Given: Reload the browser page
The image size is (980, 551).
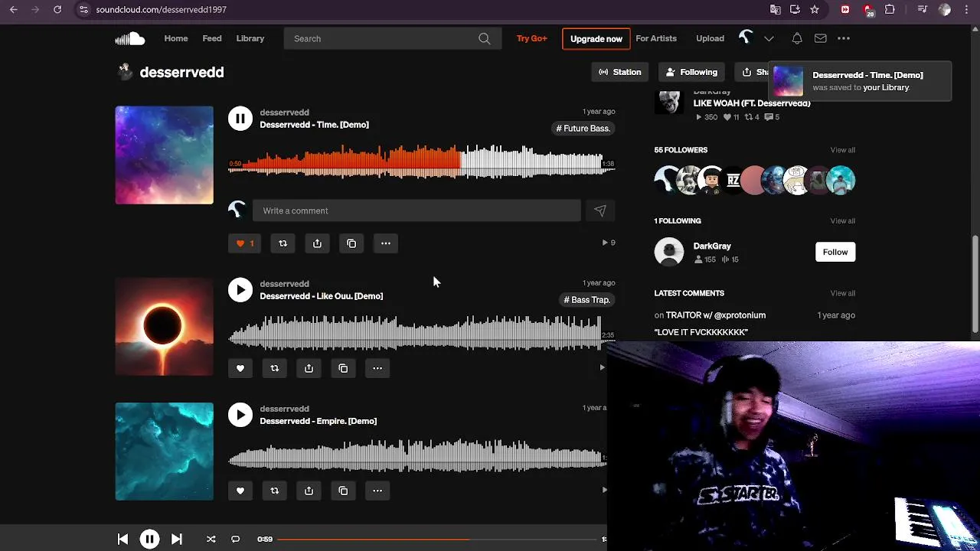Looking at the screenshot, I should (x=57, y=9).
